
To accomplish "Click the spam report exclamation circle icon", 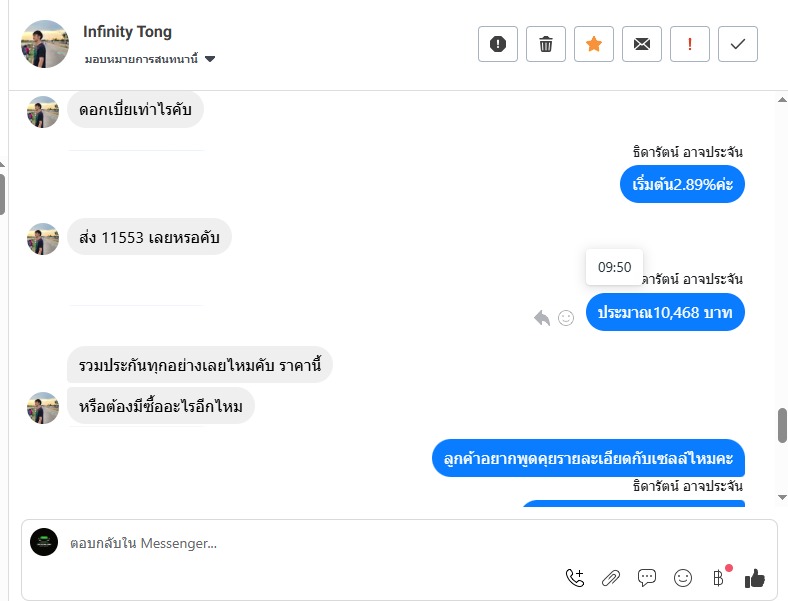I will pyautogui.click(x=498, y=44).
